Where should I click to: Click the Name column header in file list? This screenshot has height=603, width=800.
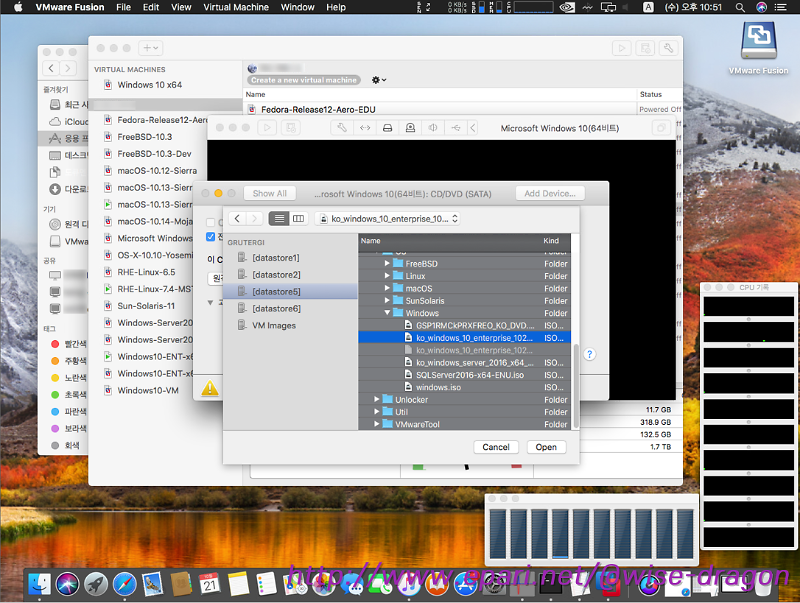[x=370, y=241]
